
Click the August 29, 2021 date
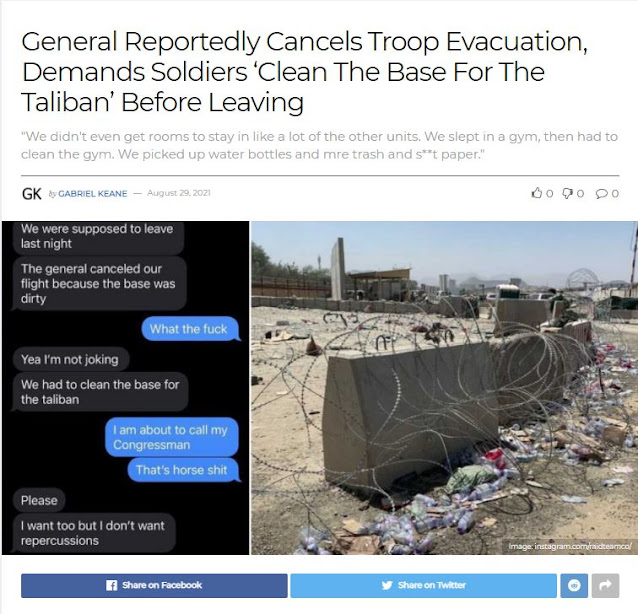pyautogui.click(x=179, y=193)
